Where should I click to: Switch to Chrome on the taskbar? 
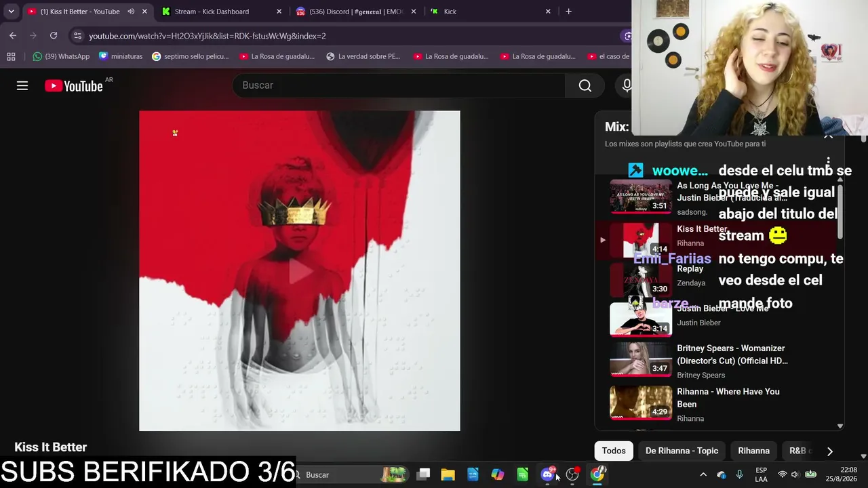point(597,474)
